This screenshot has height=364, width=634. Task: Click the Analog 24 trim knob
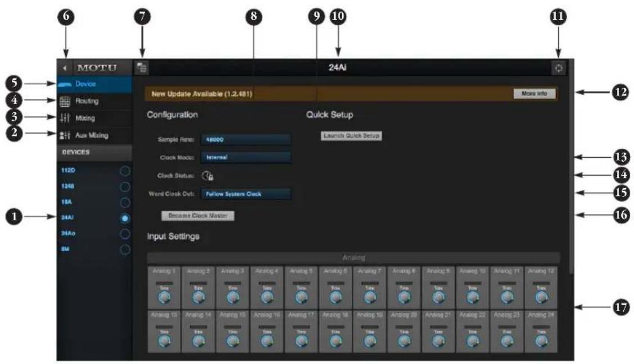541,342
